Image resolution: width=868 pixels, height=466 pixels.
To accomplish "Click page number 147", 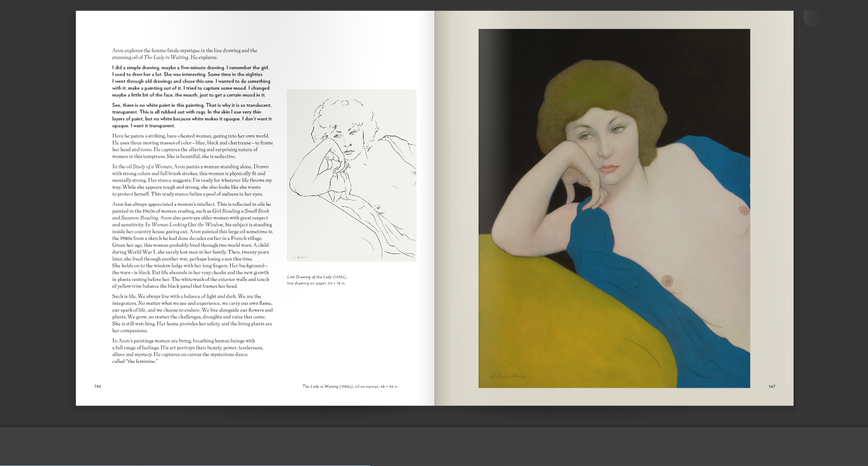I will click(x=772, y=386).
